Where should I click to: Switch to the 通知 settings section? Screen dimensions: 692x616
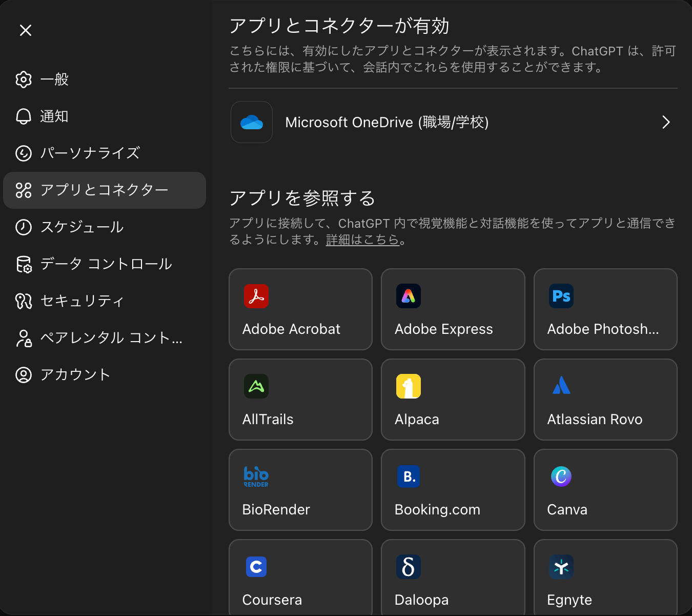(54, 116)
